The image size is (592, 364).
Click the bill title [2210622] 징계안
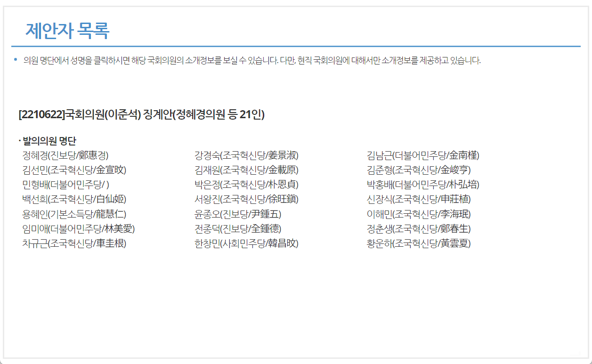(x=141, y=114)
